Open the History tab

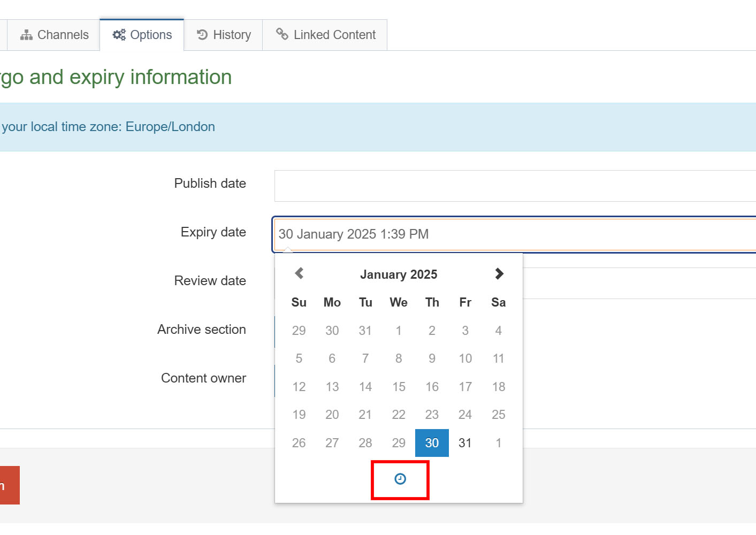(x=224, y=35)
